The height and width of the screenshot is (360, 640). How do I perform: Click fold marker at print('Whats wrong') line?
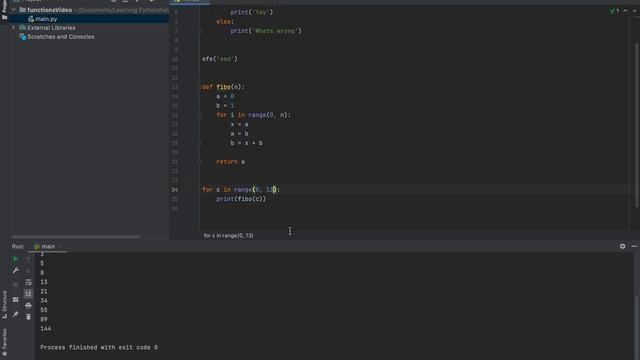pyautogui.click(x=200, y=31)
